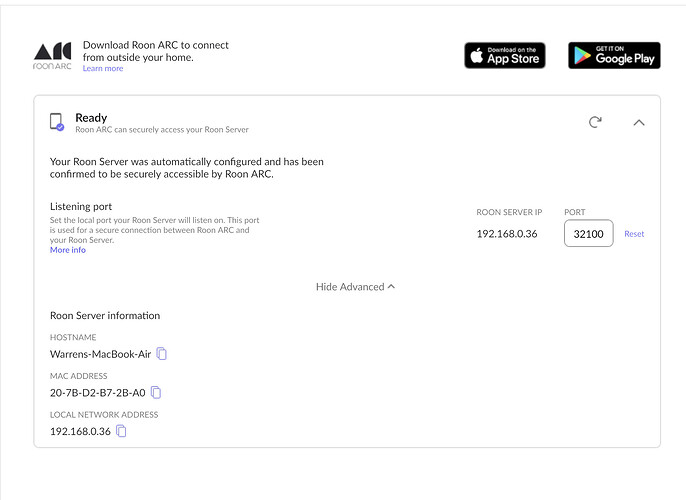Open the App Store download badge

(x=504, y=56)
